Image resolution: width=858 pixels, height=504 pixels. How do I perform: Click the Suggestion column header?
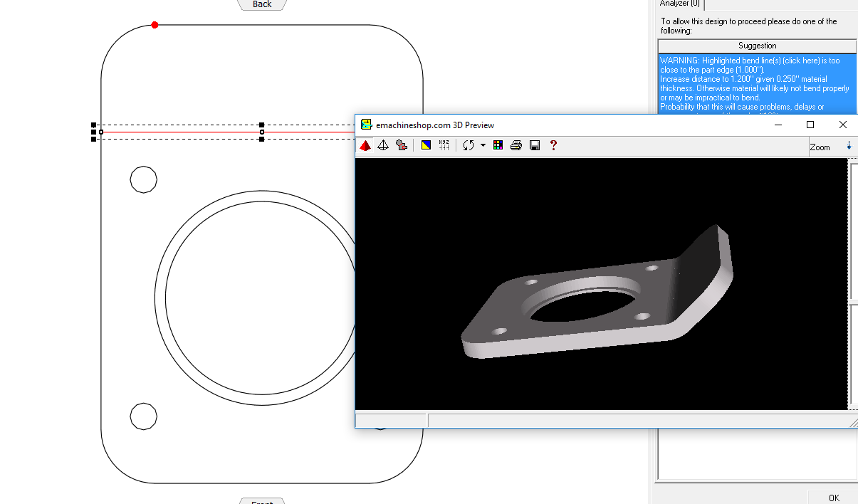pos(757,46)
